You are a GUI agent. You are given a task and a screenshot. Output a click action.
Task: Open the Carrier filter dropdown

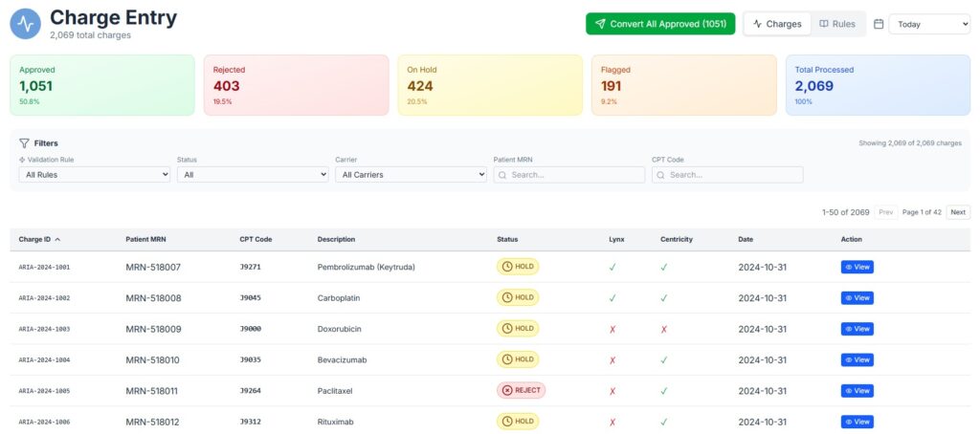coord(411,175)
